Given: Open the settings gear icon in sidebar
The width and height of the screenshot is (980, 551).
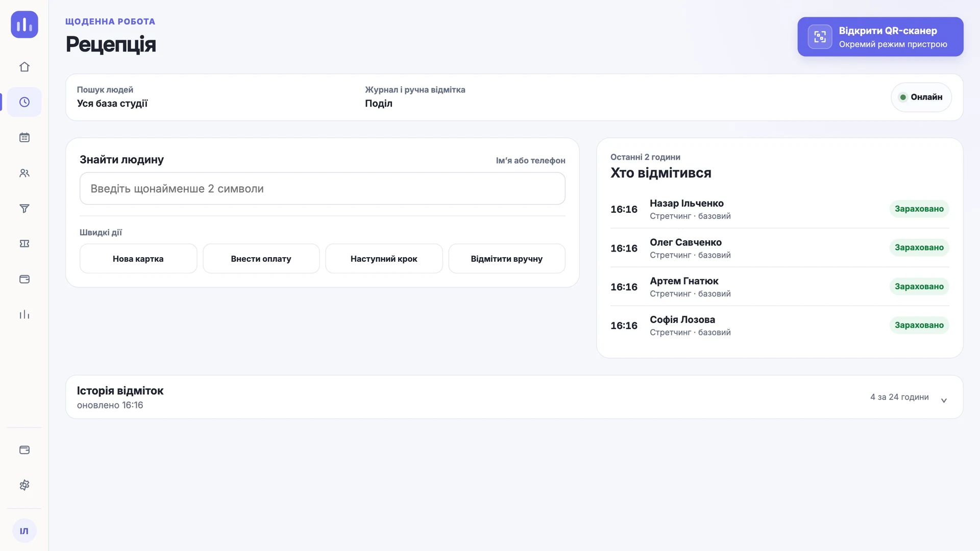Looking at the screenshot, I should (x=24, y=485).
